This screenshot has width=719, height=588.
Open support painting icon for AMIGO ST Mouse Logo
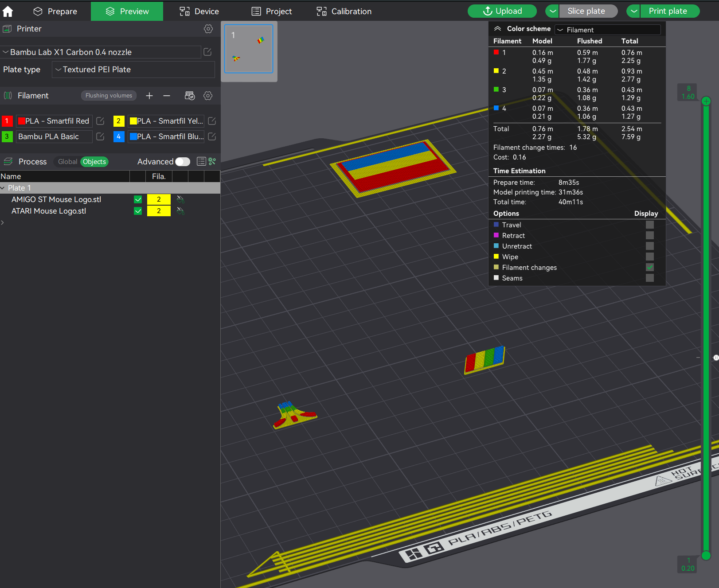tap(180, 199)
